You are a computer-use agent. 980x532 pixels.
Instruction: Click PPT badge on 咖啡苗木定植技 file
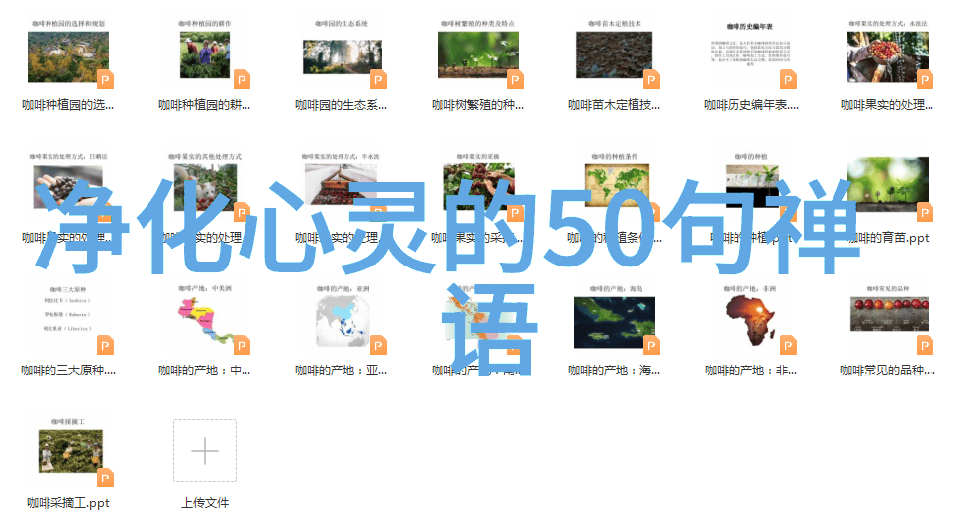(x=651, y=79)
